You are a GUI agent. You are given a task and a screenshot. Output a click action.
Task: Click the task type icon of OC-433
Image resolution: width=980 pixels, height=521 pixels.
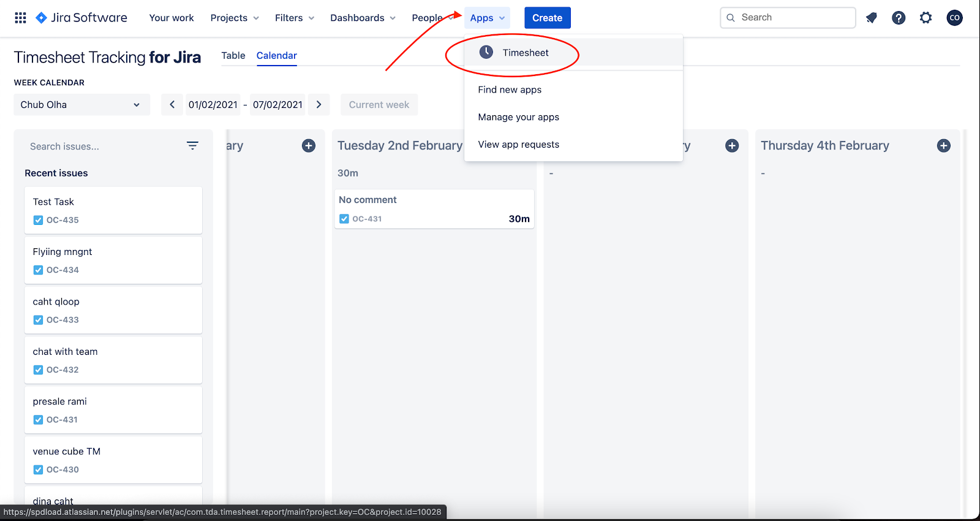(38, 320)
